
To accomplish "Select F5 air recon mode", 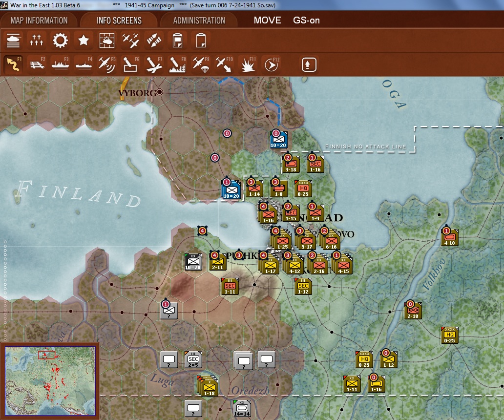I will (x=107, y=64).
